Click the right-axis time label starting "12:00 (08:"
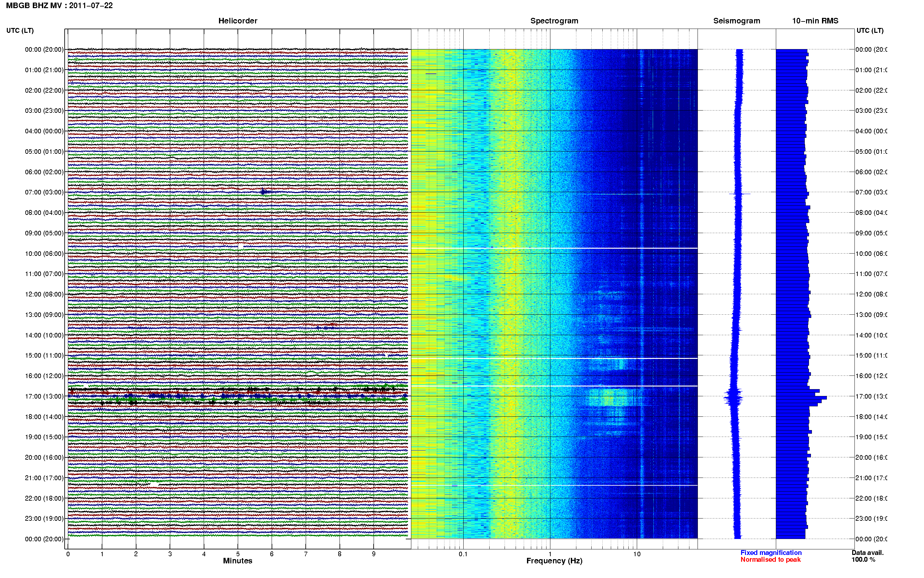924x578 pixels. click(871, 294)
